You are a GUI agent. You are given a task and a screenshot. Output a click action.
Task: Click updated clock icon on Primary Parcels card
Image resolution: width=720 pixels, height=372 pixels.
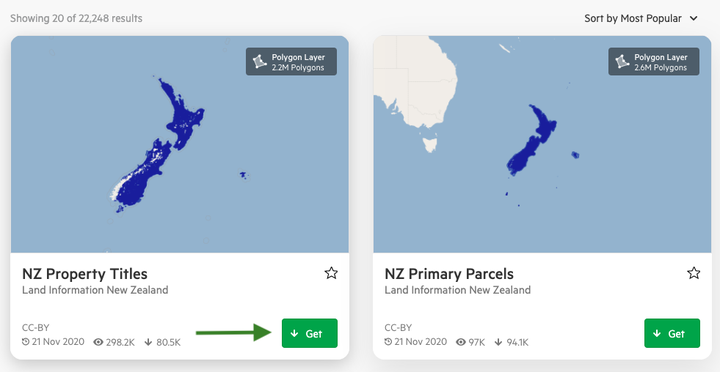tap(388, 342)
